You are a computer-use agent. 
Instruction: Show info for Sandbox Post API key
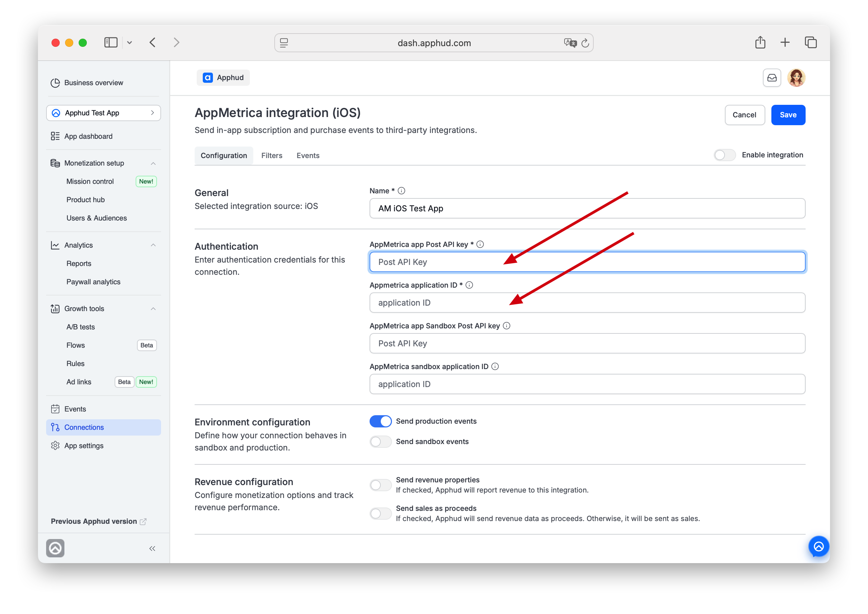[x=507, y=326]
